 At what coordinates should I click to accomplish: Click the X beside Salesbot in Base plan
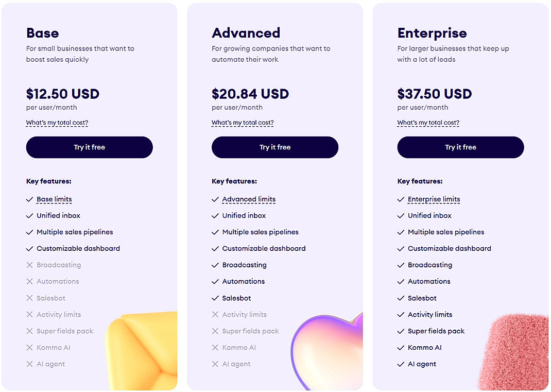pos(29,298)
